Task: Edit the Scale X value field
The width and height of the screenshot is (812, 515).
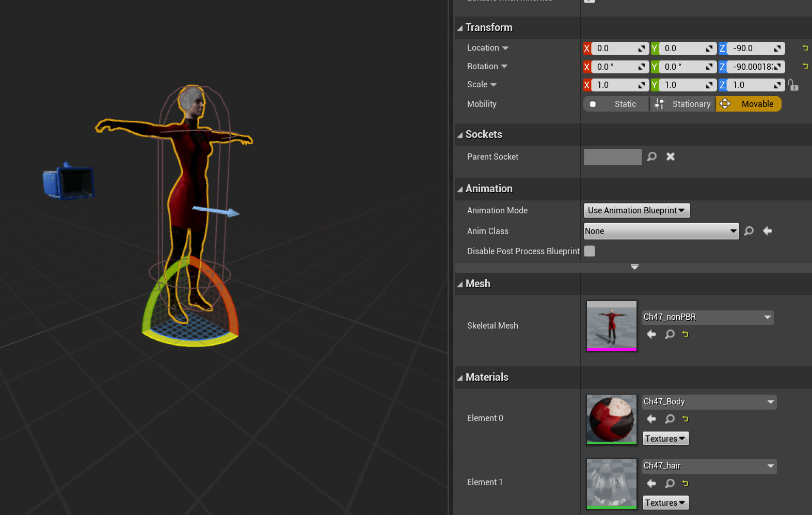Action: (620, 85)
